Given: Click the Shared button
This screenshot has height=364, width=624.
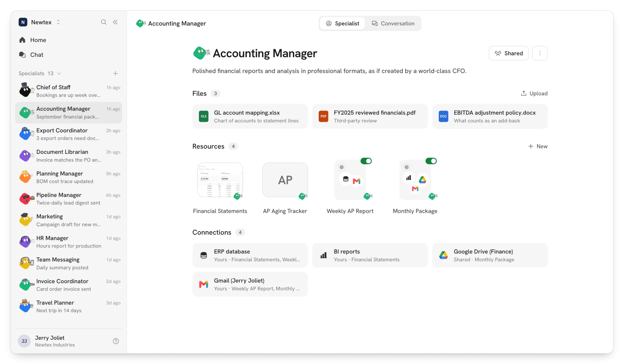Looking at the screenshot, I should point(509,53).
